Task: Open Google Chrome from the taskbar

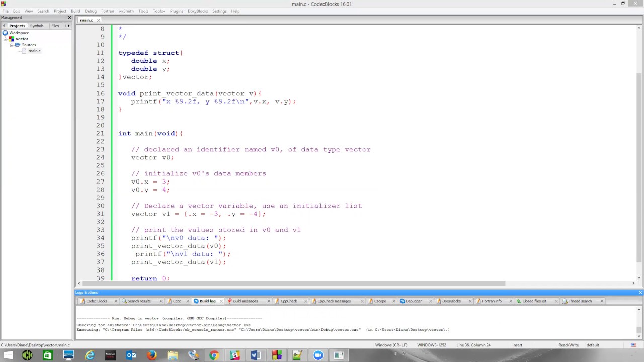Action: tap(214, 355)
